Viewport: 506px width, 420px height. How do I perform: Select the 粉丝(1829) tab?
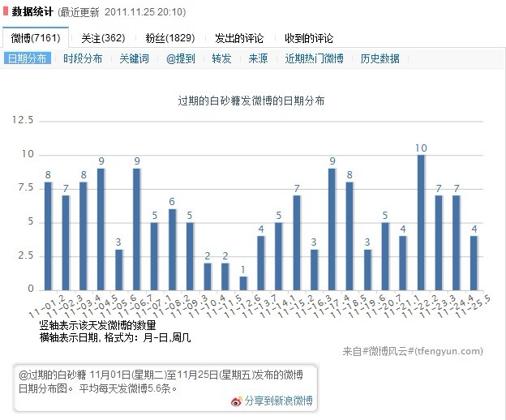[x=169, y=38]
